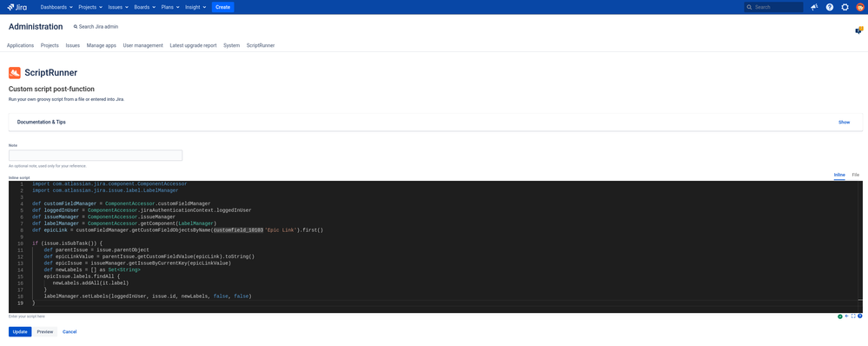This screenshot has width=868, height=346.
Task: Click the arrow icon below the editor
Action: pyautogui.click(x=846, y=316)
